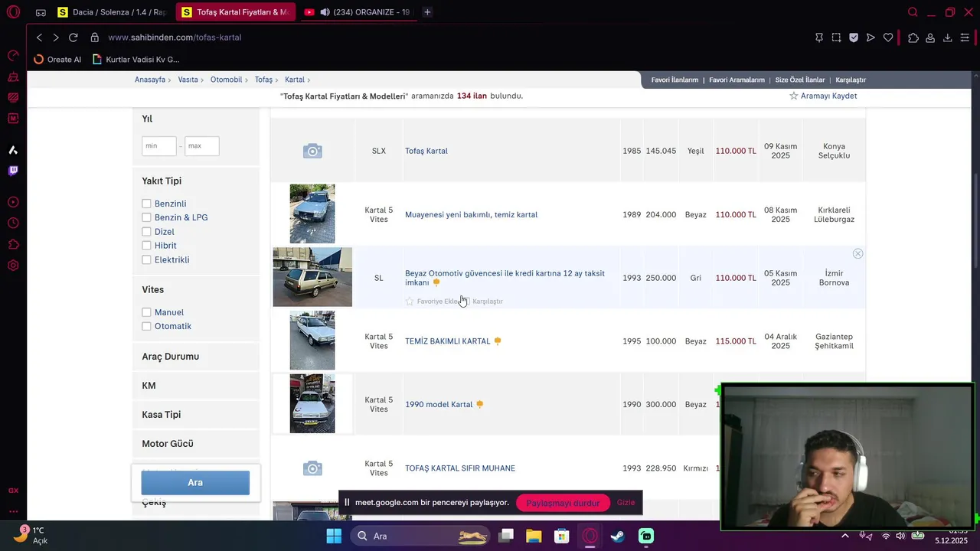Open GX Control speedometer in sidebar
980x551 pixels.
13,55
